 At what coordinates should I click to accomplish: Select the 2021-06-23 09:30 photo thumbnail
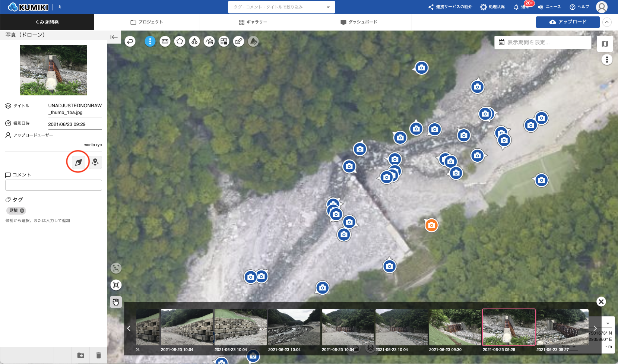point(455,327)
